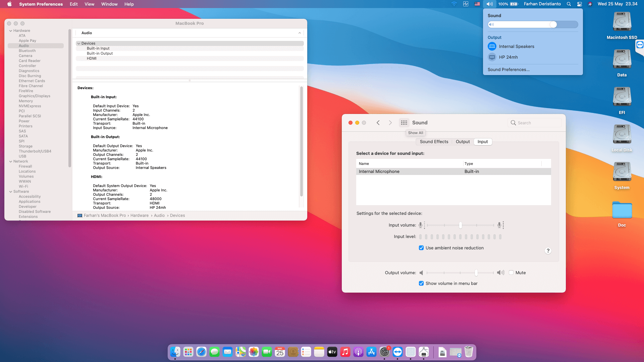Launch Safari from the dock
Screen dimensions: 644x362
[x=201, y=352]
